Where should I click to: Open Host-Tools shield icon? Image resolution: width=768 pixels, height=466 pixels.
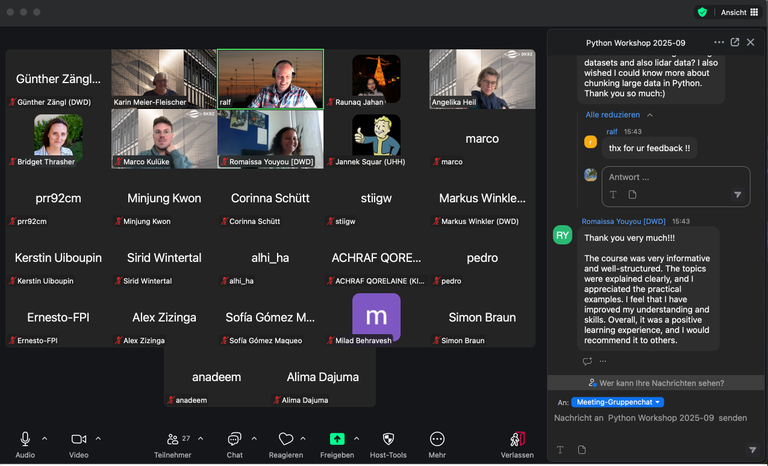click(x=388, y=439)
